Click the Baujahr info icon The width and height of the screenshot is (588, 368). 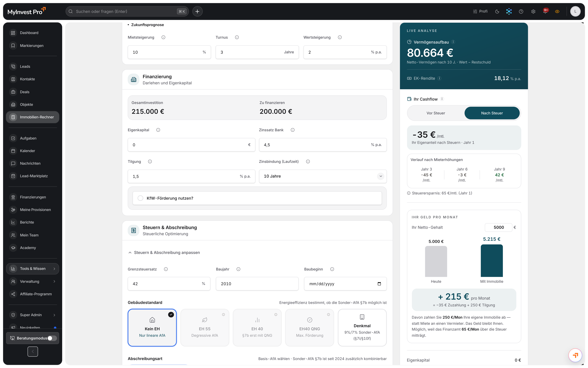[x=238, y=269]
